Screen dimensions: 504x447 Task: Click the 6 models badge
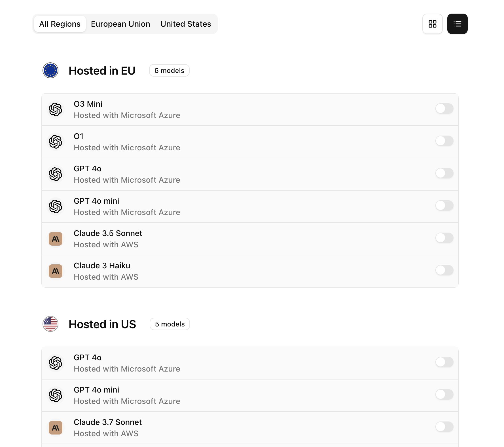point(169,70)
